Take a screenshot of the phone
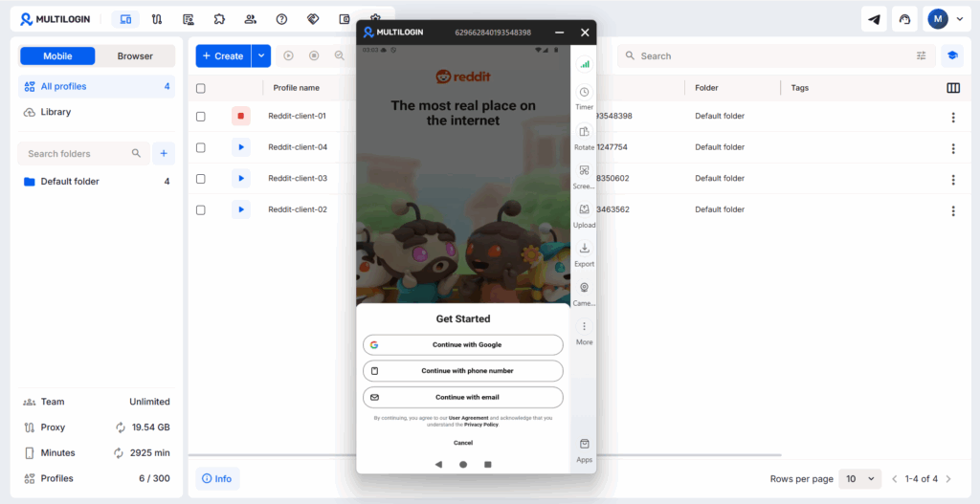Viewport: 980px width, 504px height. coord(584,177)
